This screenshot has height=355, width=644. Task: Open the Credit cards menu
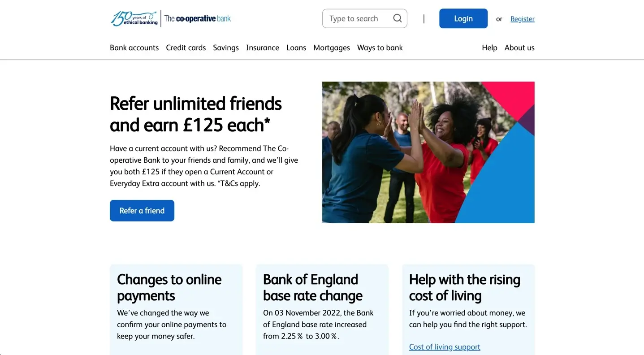pos(186,48)
